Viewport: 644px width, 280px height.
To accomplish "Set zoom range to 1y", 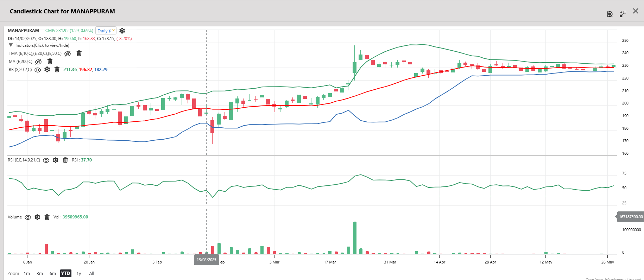I will point(79,273).
